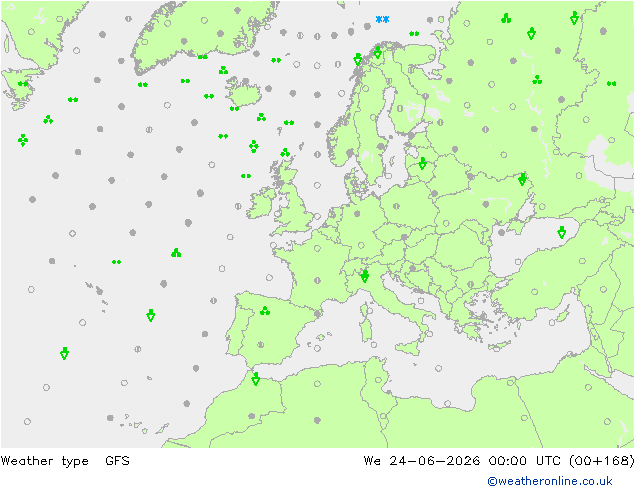
Task: Click the "Weather type" label text
Action: [x=44, y=460]
